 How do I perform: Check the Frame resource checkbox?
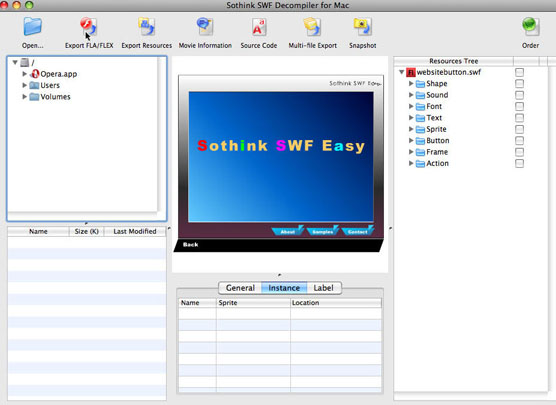[519, 152]
